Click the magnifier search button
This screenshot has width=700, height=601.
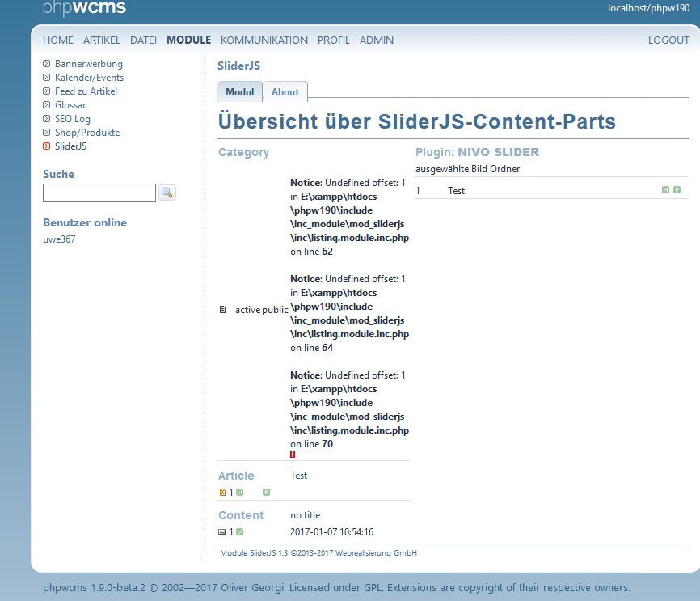click(x=167, y=193)
